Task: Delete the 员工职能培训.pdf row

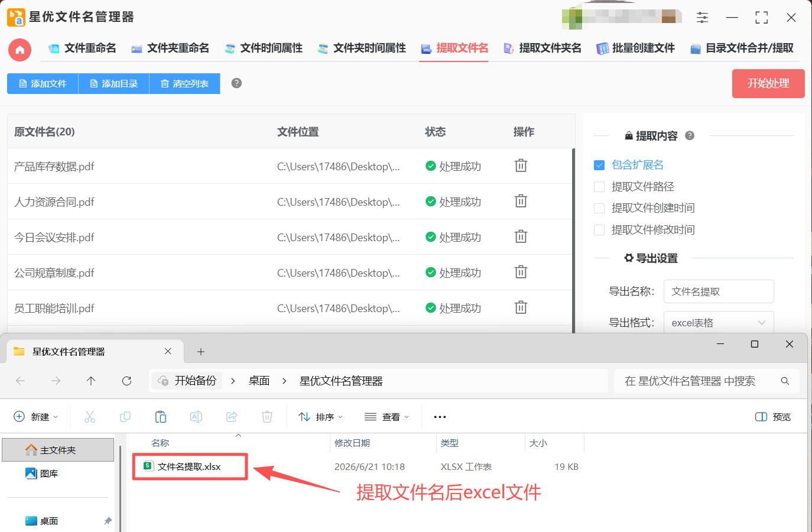Action: point(521,307)
